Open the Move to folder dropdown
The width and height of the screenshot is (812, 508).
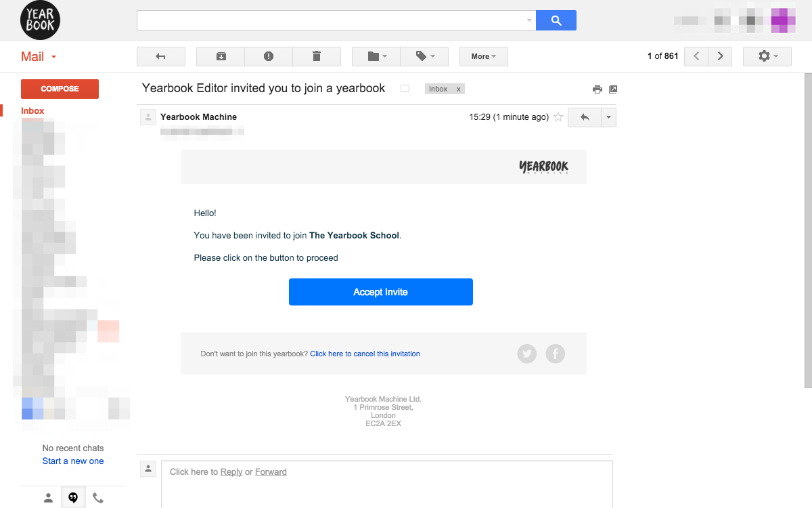[376, 56]
